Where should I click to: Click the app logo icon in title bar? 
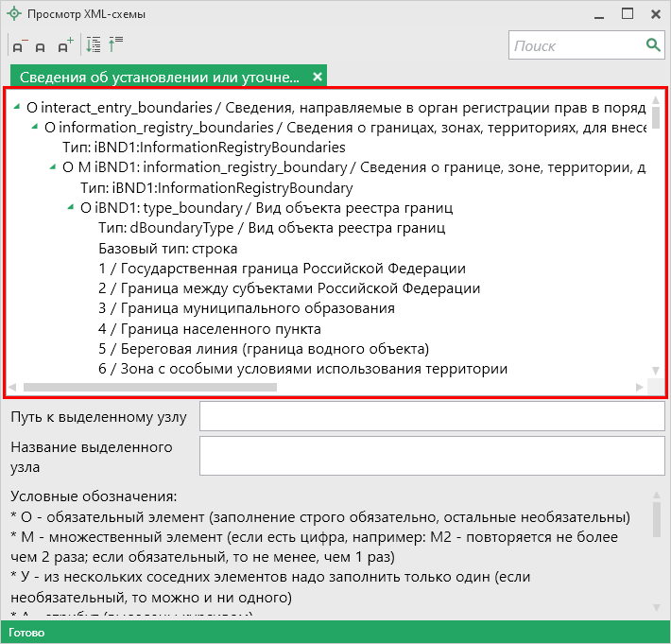(13, 14)
